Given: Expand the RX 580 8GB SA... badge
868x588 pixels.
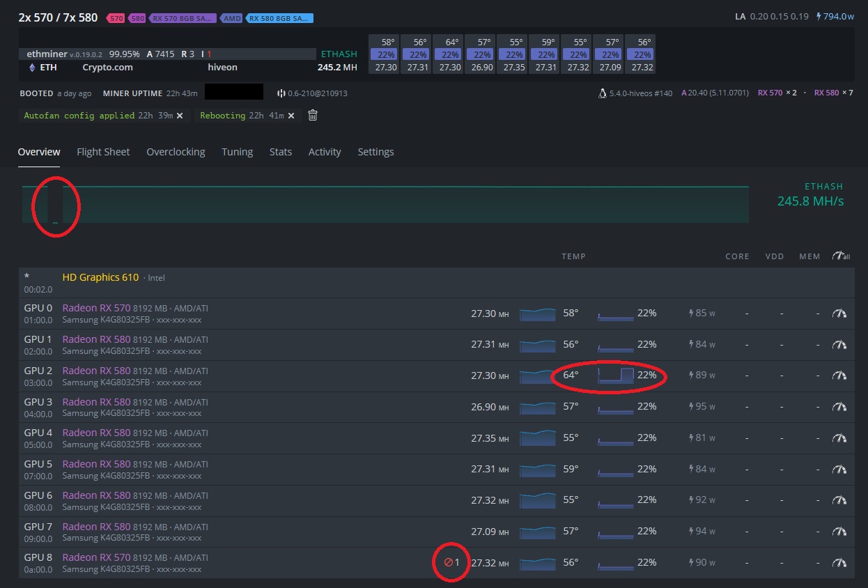Looking at the screenshot, I should (279, 17).
